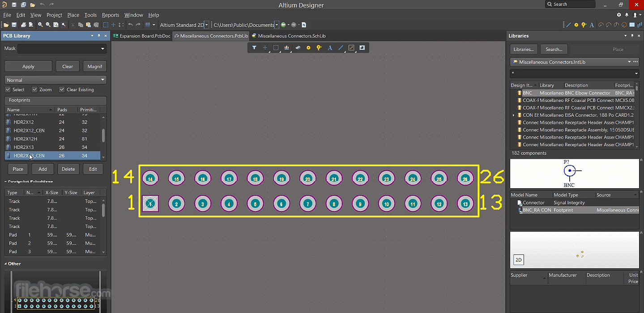This screenshot has width=644, height=313.
Task: Open settings gear icon
Action: (619, 15)
